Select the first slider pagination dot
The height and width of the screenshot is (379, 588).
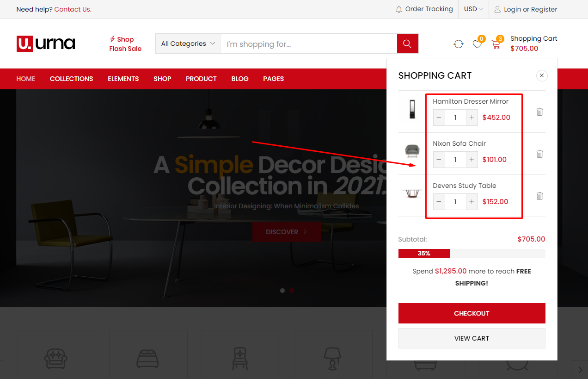[282, 291]
